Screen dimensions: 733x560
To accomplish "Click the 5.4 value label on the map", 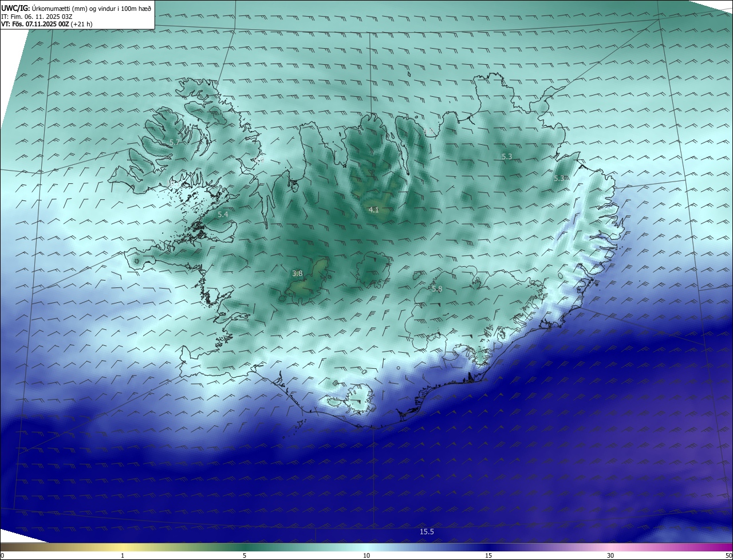I will [223, 214].
